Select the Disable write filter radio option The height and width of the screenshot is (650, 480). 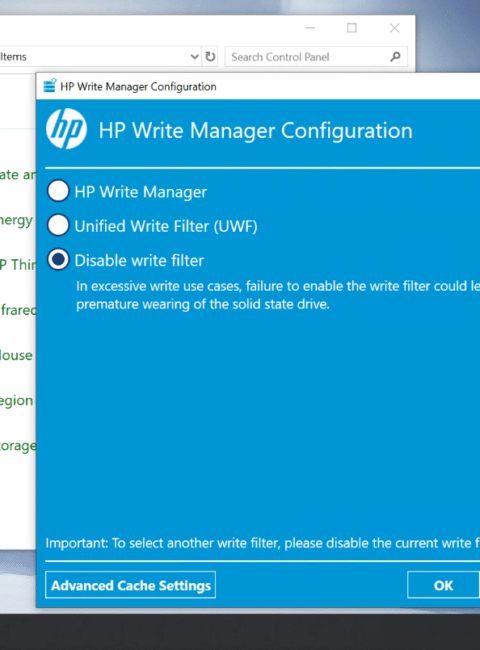point(58,260)
